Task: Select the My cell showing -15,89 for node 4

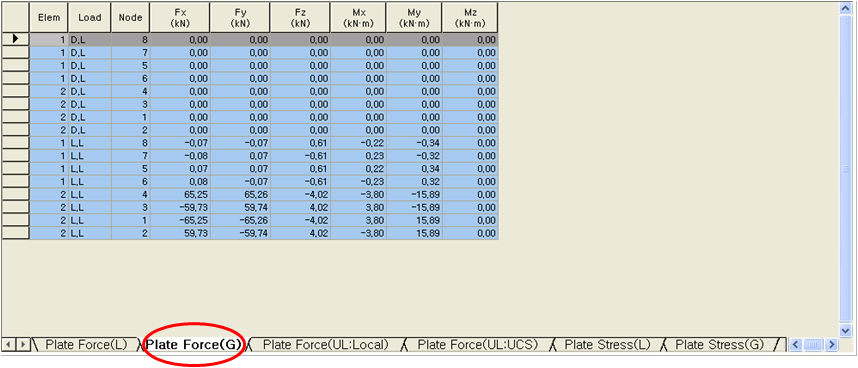Action: 414,194
